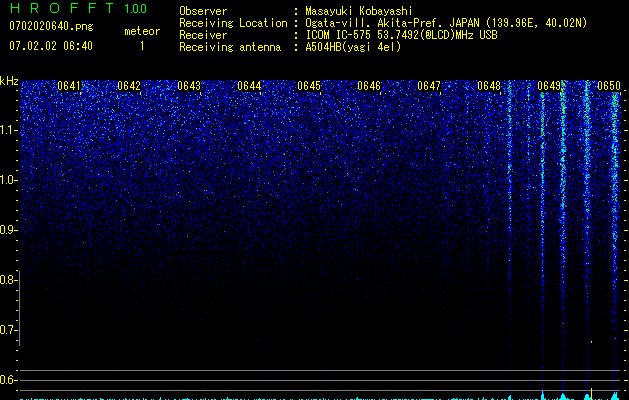Image resolution: width=629 pixels, height=400 pixels.
Task: Select observer name Masayuki Kobayashi
Action: point(359,11)
